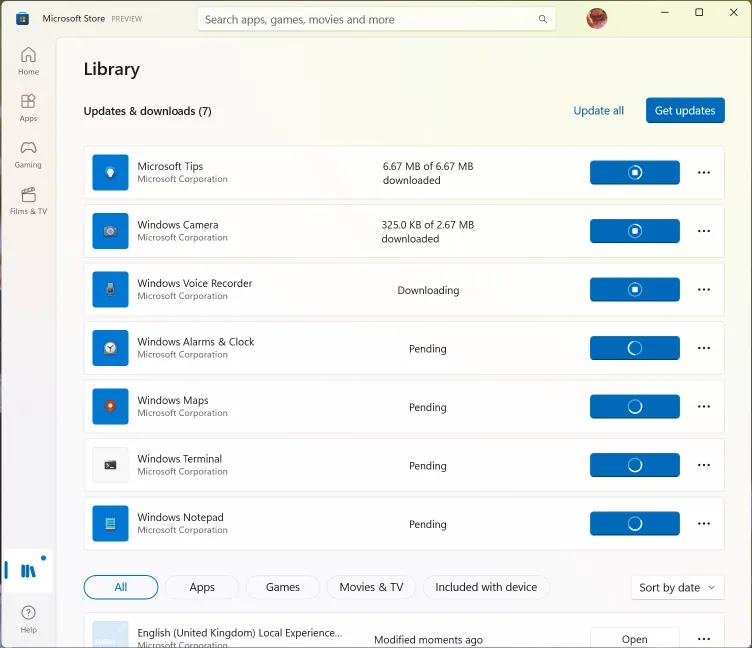Open more options for Microsoft Tips
Viewport: 752px width, 648px height.
click(x=704, y=172)
